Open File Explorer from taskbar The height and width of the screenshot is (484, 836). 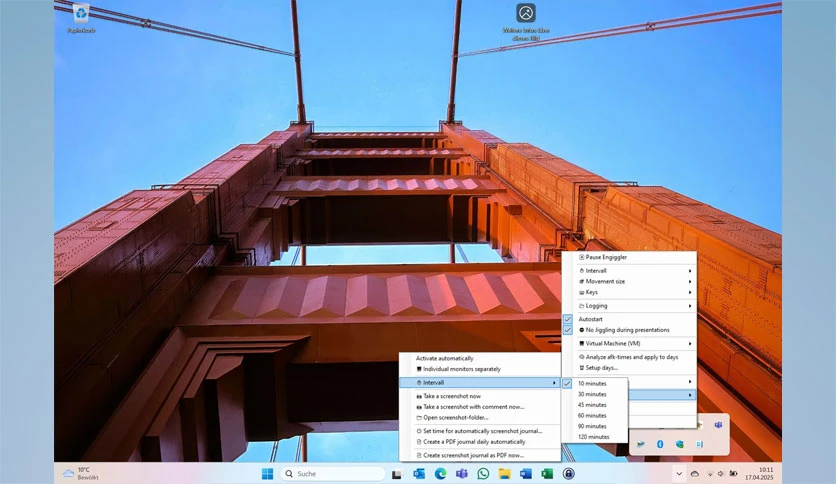click(504, 473)
